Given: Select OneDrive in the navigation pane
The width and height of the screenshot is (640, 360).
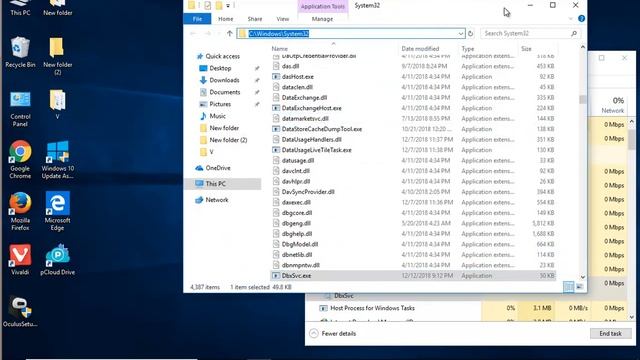Looking at the screenshot, I should [x=218, y=168].
